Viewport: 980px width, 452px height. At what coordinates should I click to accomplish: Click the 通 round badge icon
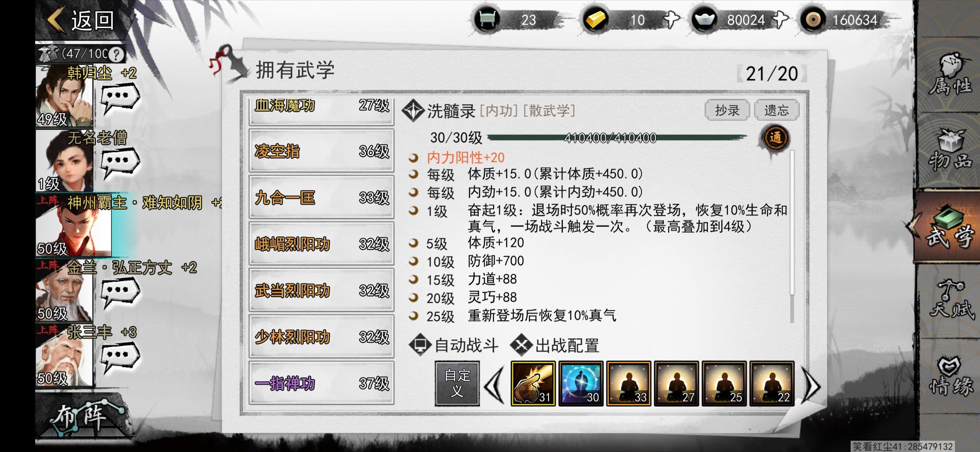tap(775, 138)
